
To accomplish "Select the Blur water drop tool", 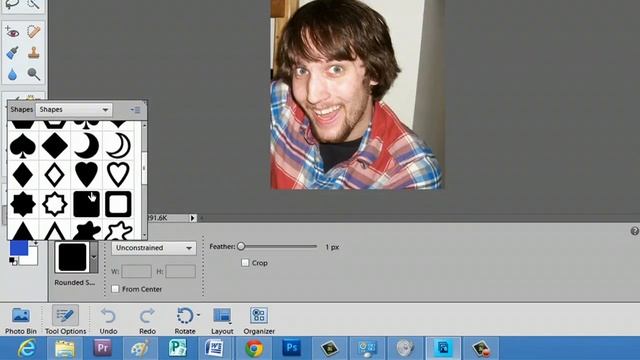I will tap(12, 74).
